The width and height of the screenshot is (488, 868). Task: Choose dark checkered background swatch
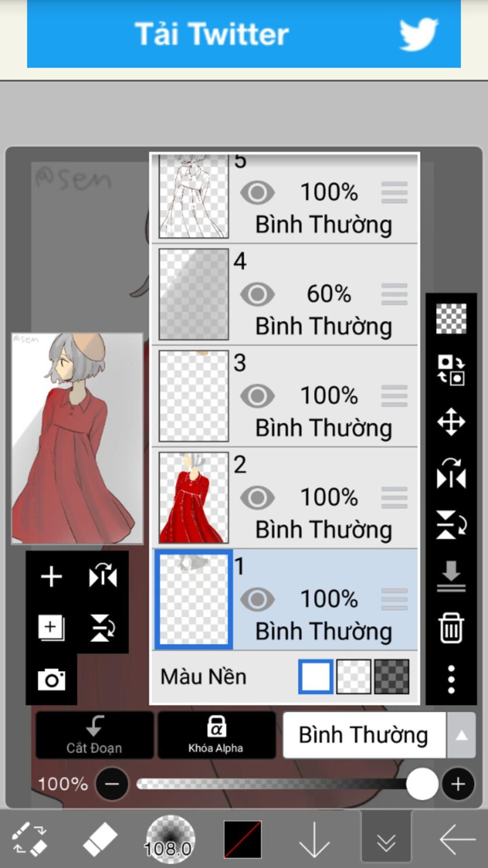[x=392, y=676]
